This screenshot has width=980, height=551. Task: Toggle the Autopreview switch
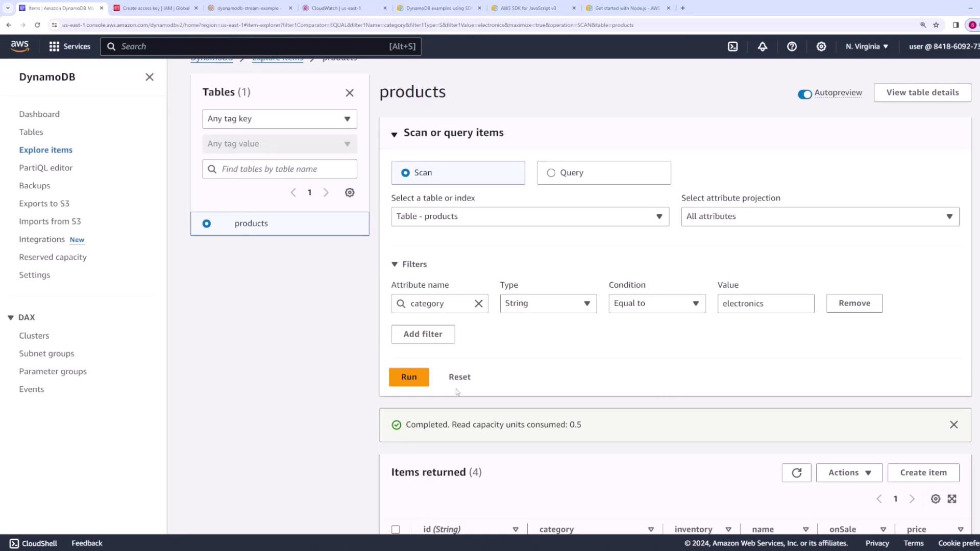click(x=804, y=94)
